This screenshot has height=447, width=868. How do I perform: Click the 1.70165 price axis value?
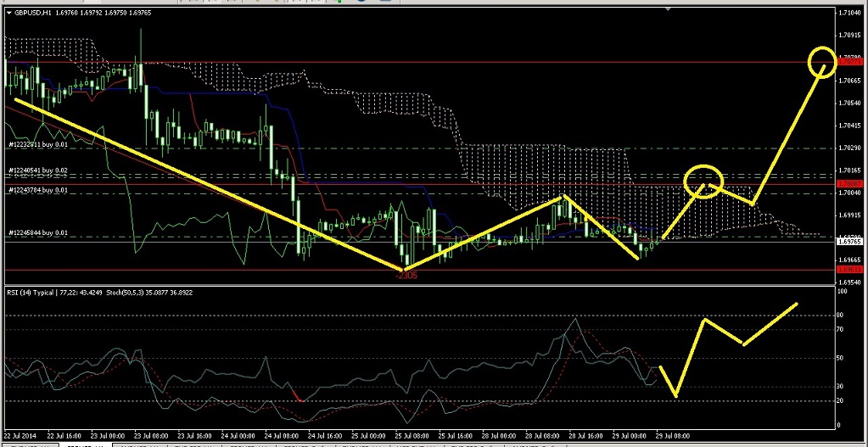point(849,171)
